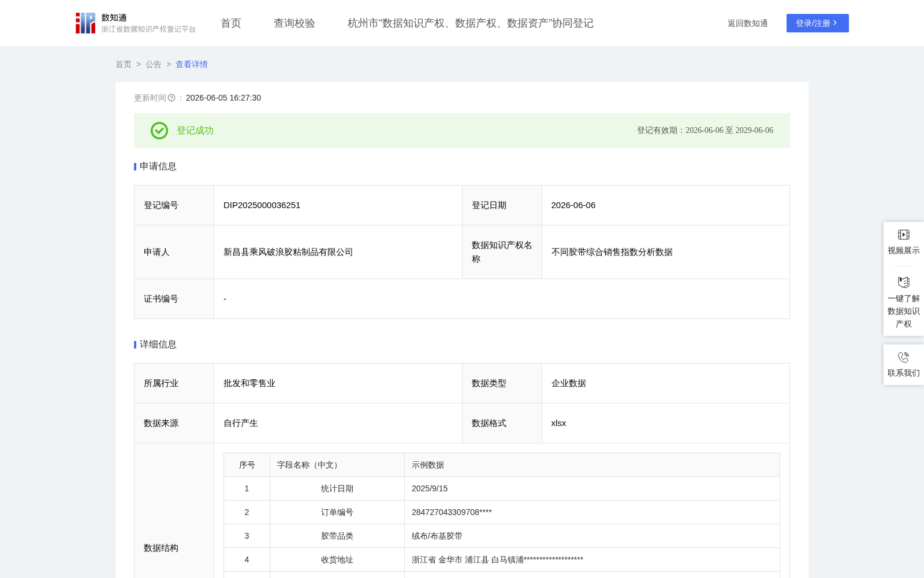Open the 视频展示 video icon
924x578 pixels.
(904, 235)
